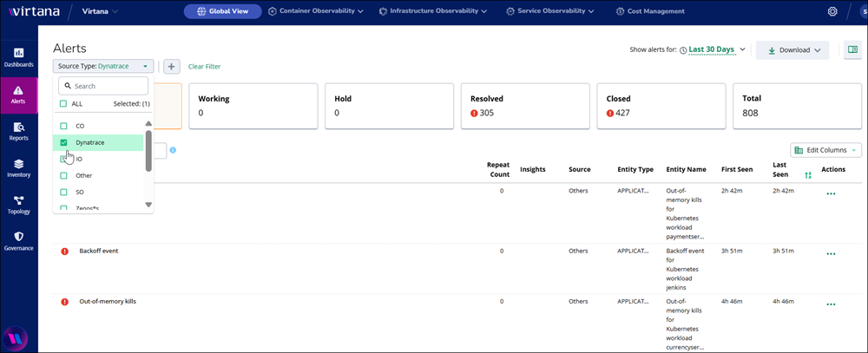Screen dimensions: 868x353
Task: Click the Source column header
Action: [580, 169]
